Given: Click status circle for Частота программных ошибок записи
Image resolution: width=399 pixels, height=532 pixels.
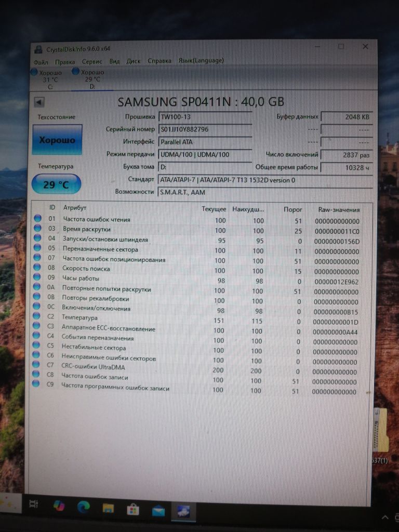Looking at the screenshot, I should click(x=35, y=384).
